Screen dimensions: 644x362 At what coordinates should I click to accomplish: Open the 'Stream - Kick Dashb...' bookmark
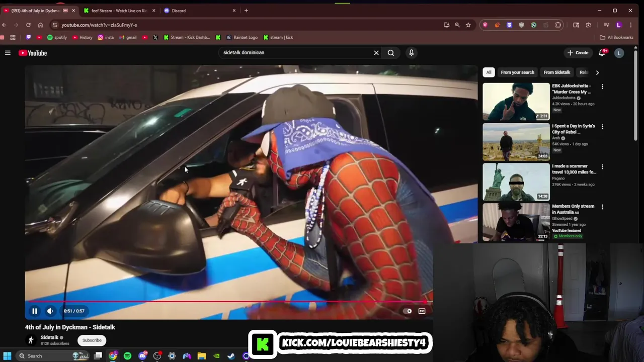pos(187,37)
